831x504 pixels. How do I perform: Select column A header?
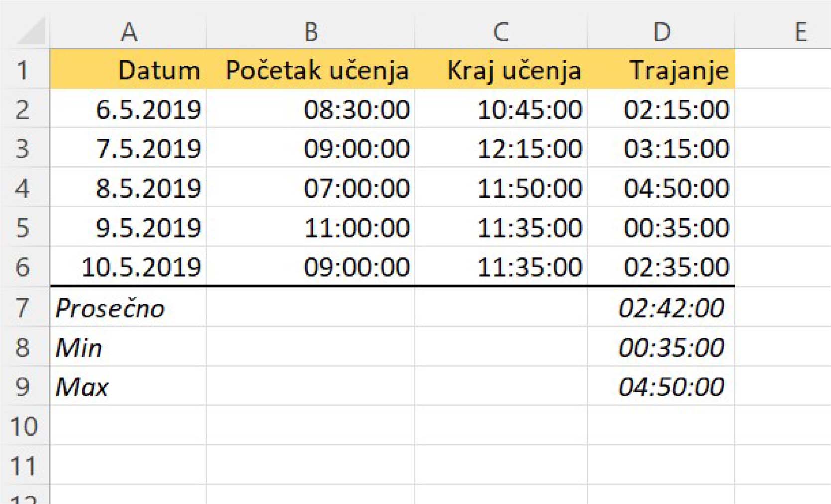[x=129, y=32]
